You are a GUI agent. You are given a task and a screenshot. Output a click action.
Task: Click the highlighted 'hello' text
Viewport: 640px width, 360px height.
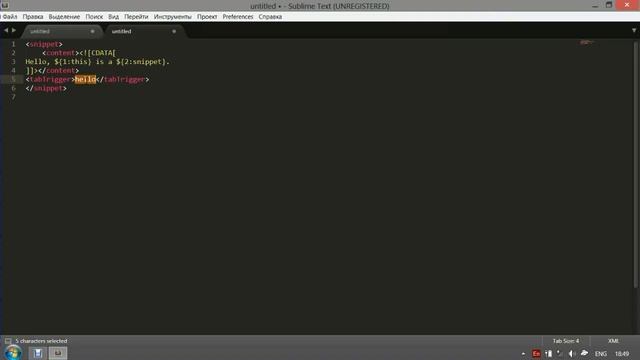pyautogui.click(x=85, y=79)
